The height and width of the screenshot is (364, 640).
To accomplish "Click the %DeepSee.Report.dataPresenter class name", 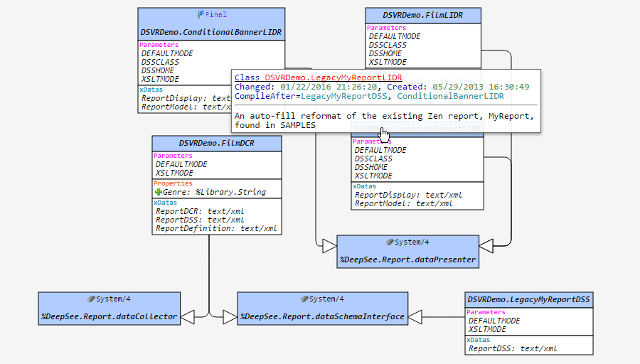I will click(407, 260).
